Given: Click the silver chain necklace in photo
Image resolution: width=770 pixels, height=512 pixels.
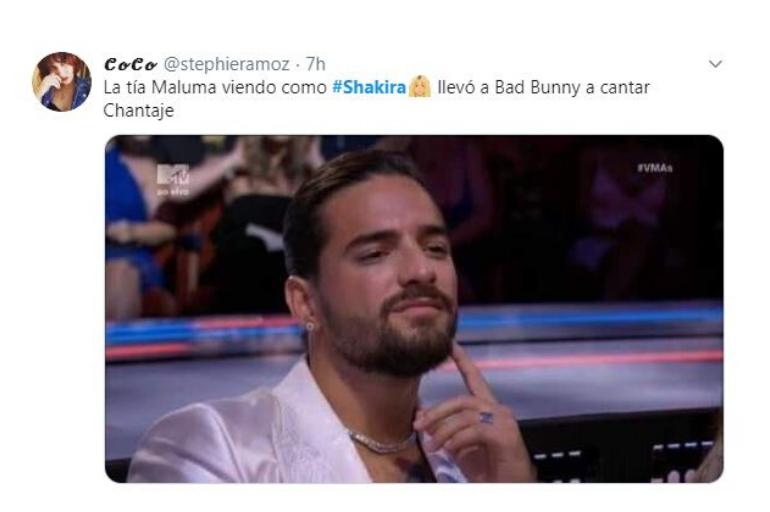Looking at the screenshot, I should (x=381, y=442).
